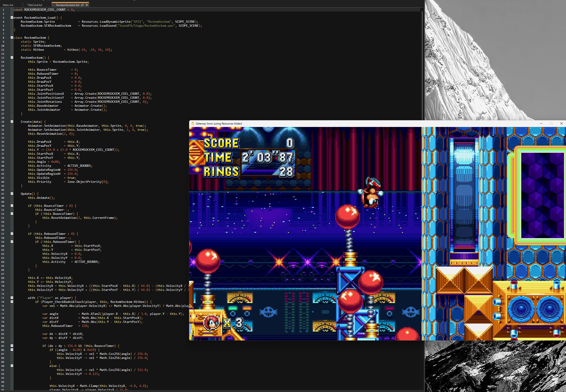
Task: Fold the RockemSockem() constructor block
Action: pos(12,57)
